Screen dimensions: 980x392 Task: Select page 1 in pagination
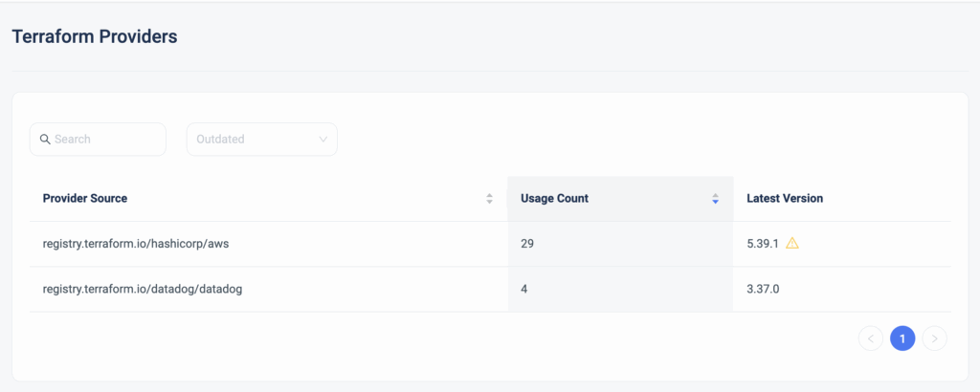[x=902, y=338]
